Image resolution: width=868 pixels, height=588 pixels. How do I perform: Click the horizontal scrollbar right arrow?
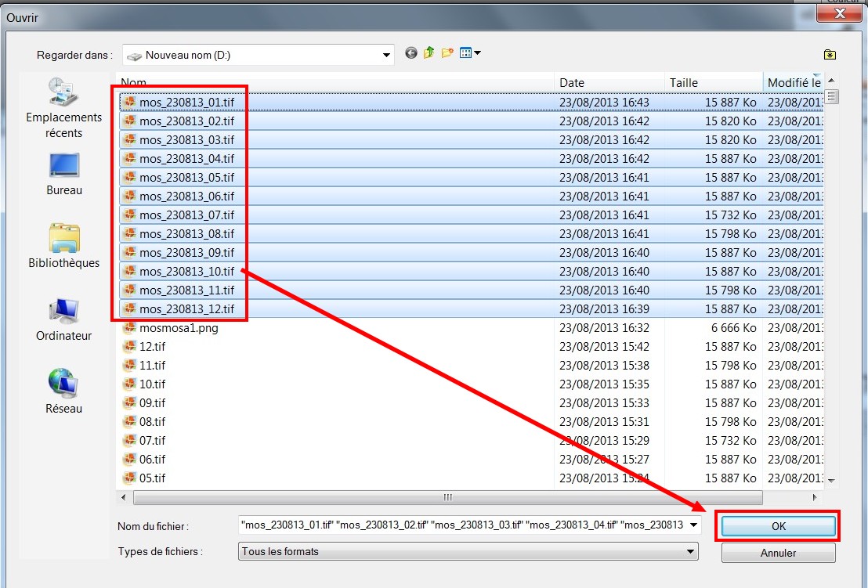tap(814, 497)
